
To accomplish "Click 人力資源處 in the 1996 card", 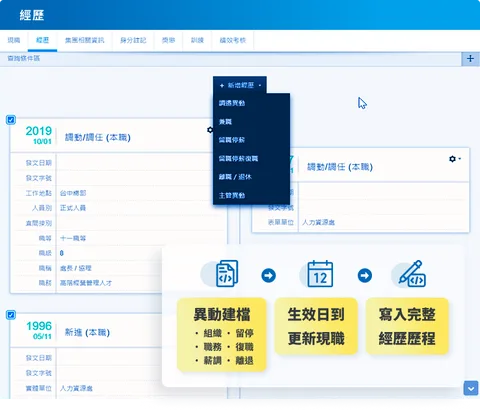I will [76, 388].
